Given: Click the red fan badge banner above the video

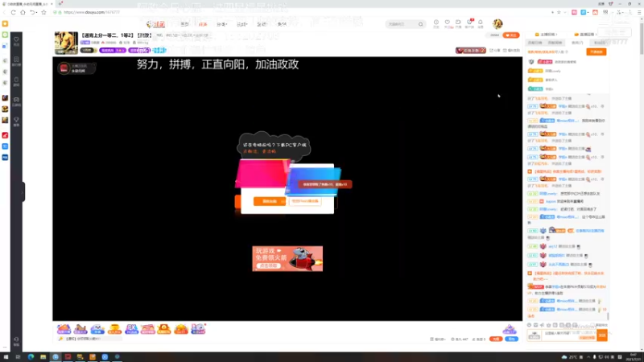Looking at the screenshot, I should 471,51.
